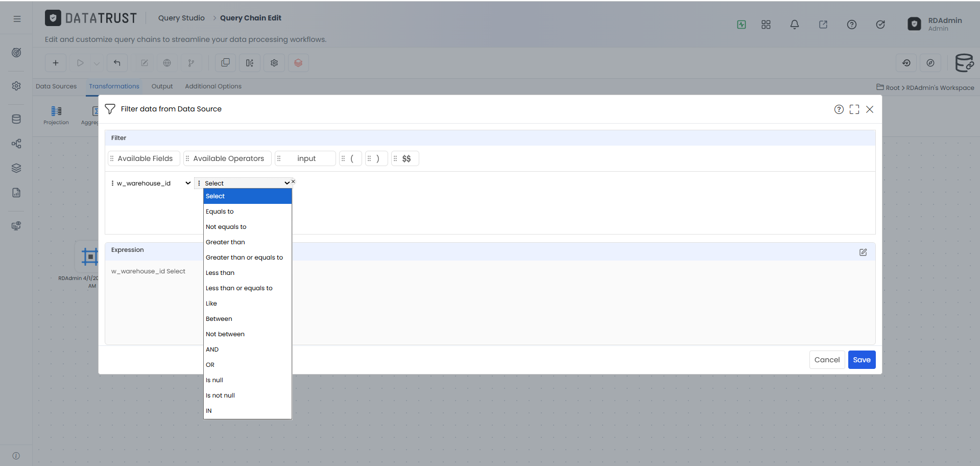Image resolution: width=980 pixels, height=466 pixels.
Task: Click the Available Fields chip
Action: (x=144, y=158)
